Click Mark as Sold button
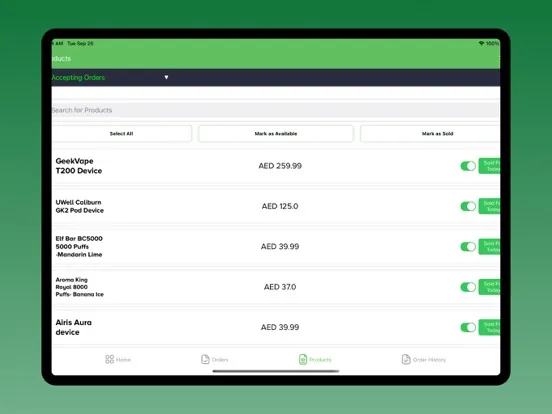This screenshot has height=414, width=552. (x=430, y=134)
